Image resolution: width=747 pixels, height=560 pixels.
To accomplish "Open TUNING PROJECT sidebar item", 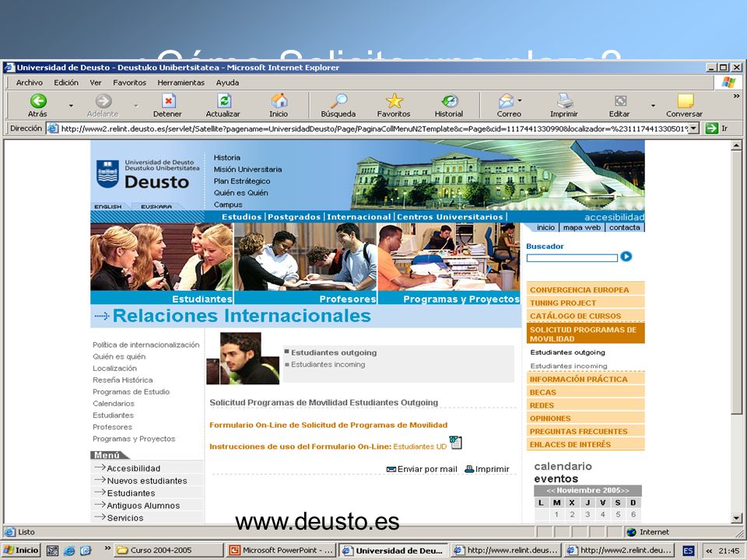I will 585,303.
